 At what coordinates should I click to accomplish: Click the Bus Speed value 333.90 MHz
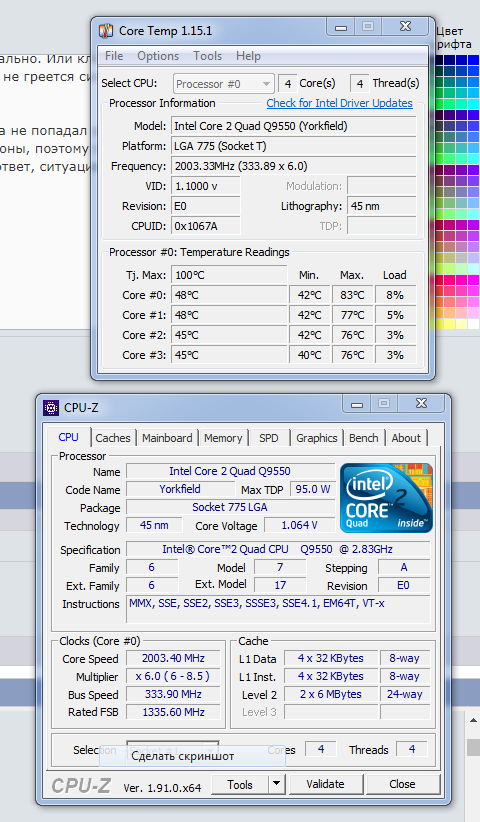[173, 694]
